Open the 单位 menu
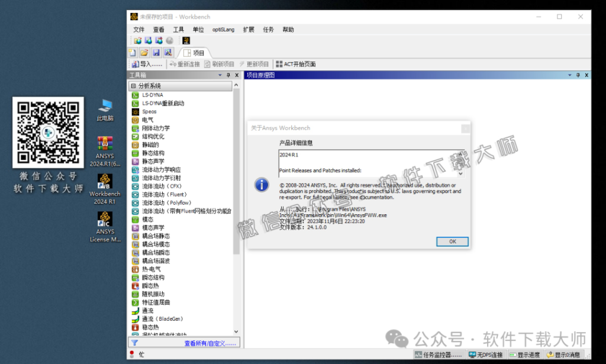The height and width of the screenshot is (364, 606). pos(198,29)
